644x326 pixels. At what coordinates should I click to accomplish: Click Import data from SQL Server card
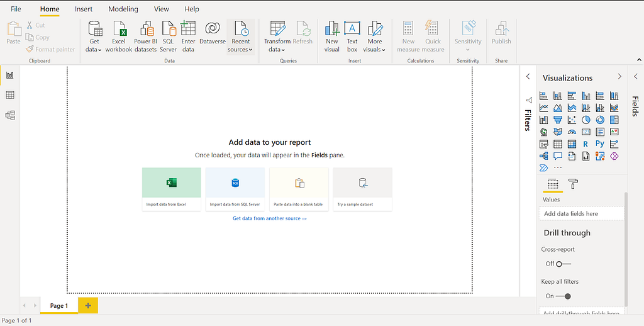pos(235,189)
